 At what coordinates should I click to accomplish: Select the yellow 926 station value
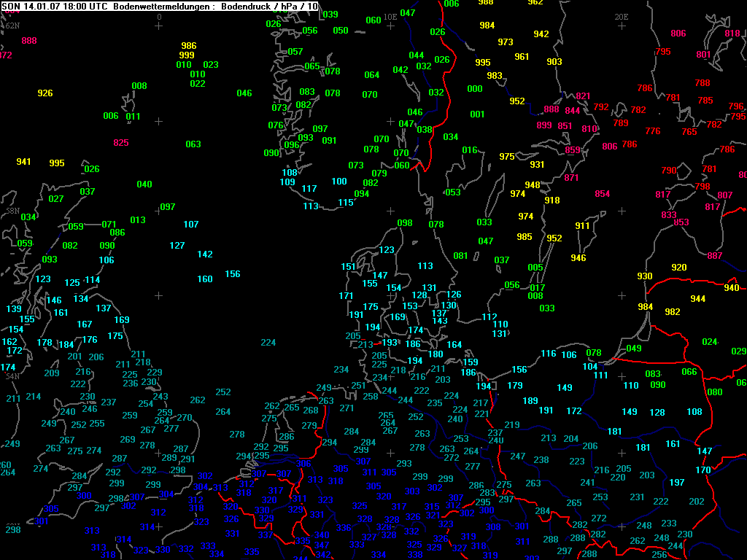coord(45,93)
